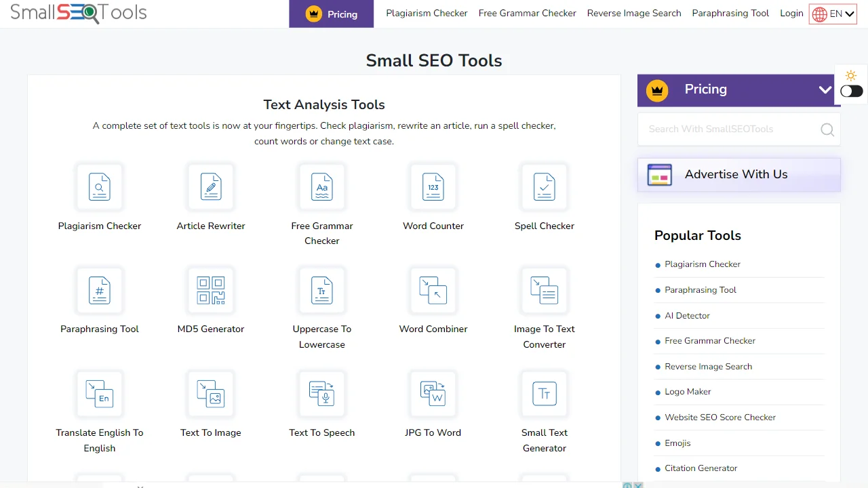
Task: Open the Uppercase To Lowercase icon
Action: 322,290
